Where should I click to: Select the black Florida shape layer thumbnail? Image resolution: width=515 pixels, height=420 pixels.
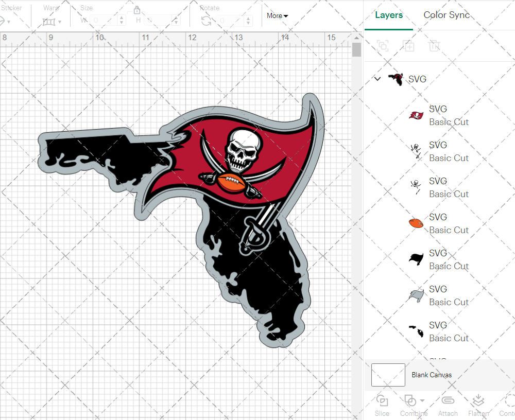[x=416, y=331]
